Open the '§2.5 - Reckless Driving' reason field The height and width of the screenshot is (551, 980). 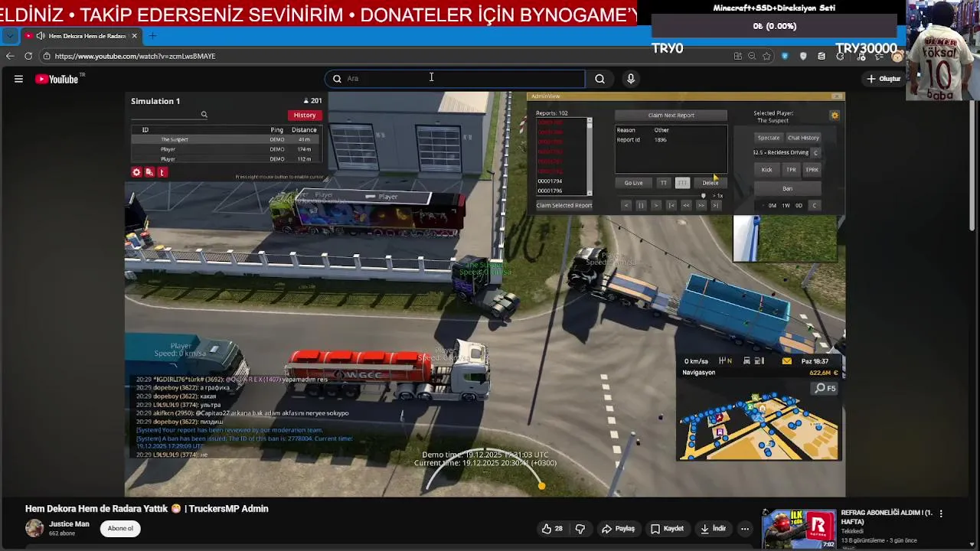[780, 152]
